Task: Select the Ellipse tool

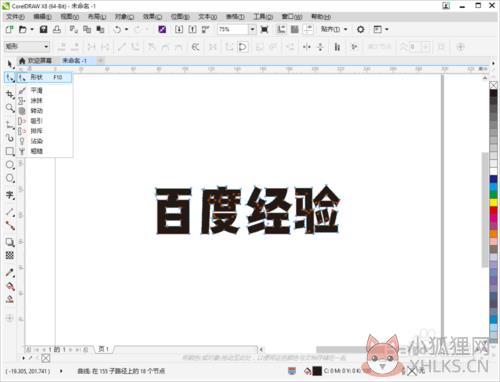Action: [10, 165]
